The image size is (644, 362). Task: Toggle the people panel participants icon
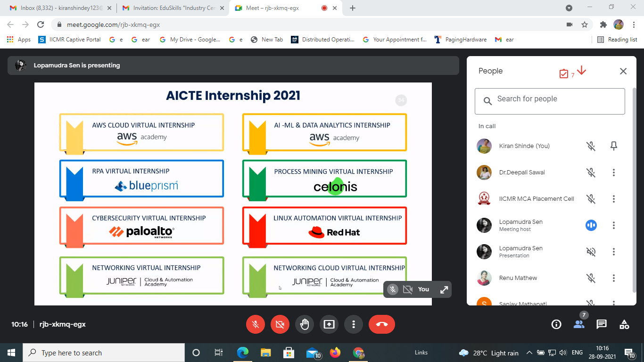[579, 324]
